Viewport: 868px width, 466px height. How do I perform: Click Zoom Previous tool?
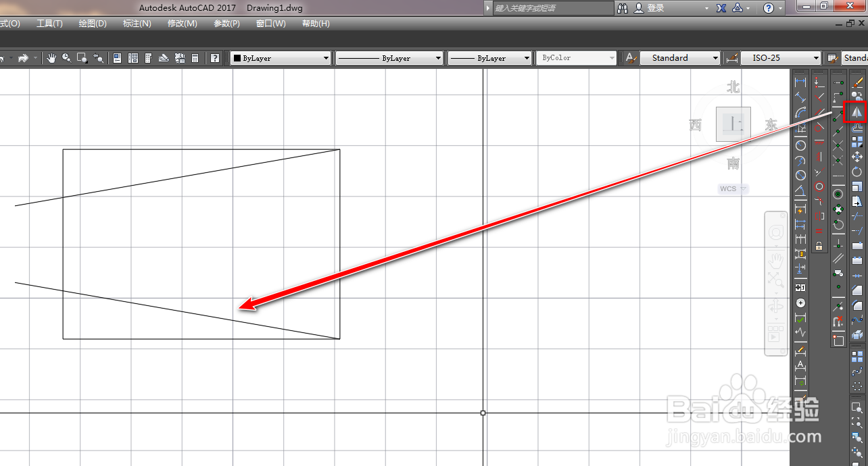[x=98, y=58]
